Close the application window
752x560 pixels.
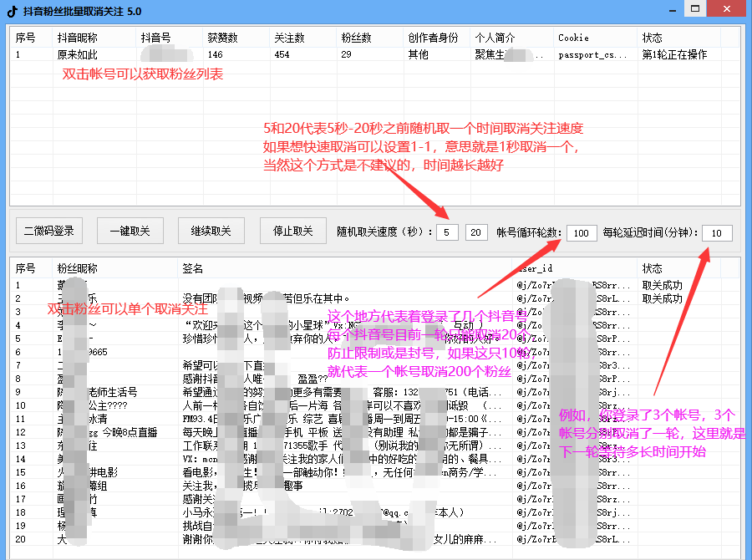click(x=727, y=9)
